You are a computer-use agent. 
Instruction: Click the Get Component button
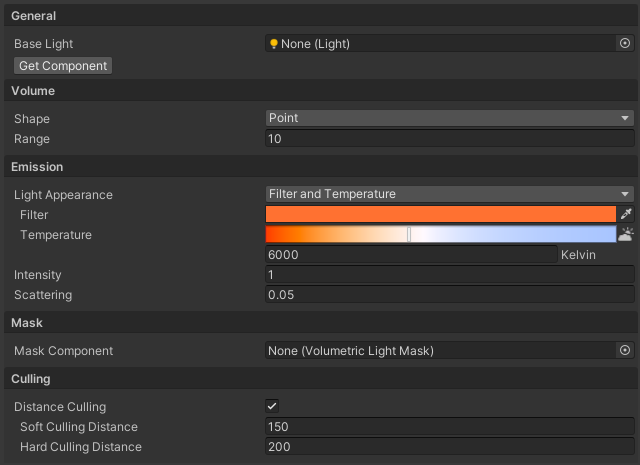pos(63,66)
